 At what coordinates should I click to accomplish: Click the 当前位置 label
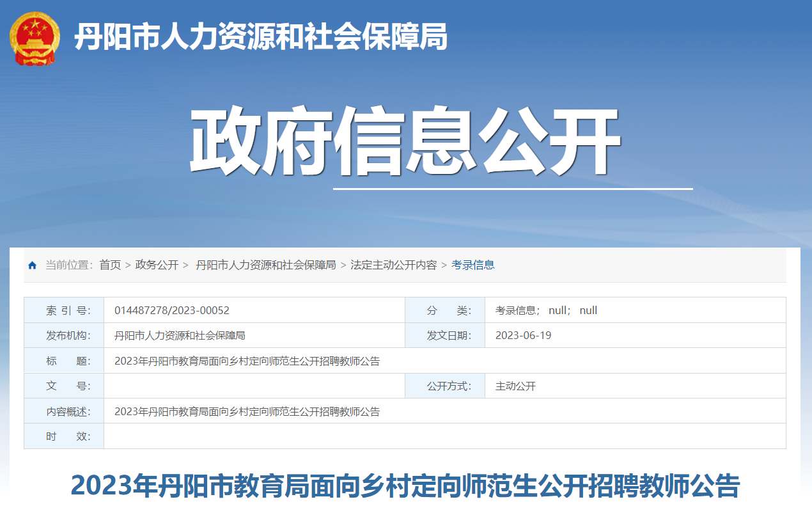pos(69,265)
